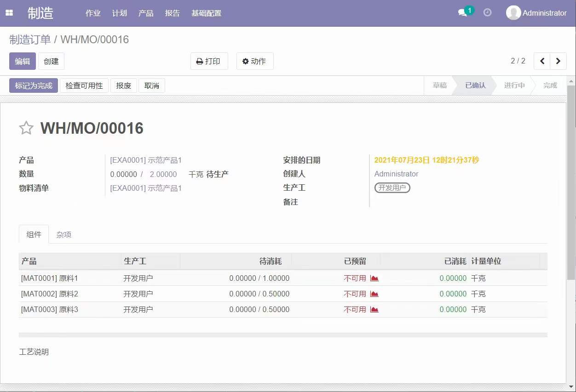The width and height of the screenshot is (576, 392).
Task: Click forecast chart icon for 原料1
Action: (374, 278)
